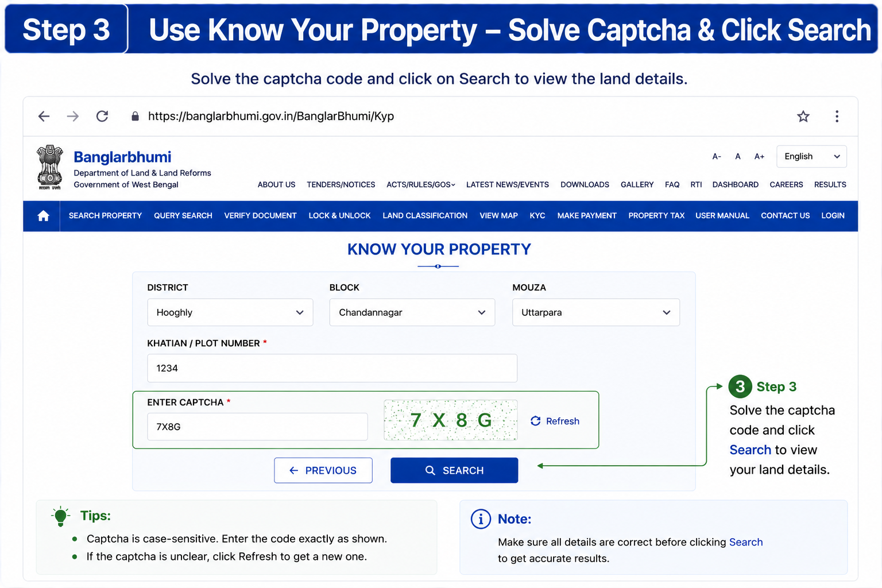This screenshot has height=588, width=882.
Task: Open DOWNLOADS page
Action: pyautogui.click(x=585, y=184)
